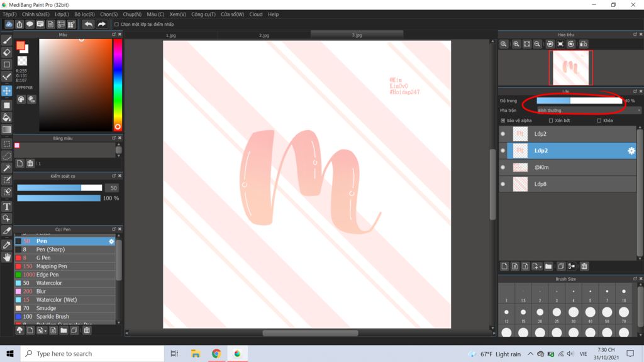This screenshot has width=644, height=362.
Task: Click fit-to-window icon in navigator
Action: 527,44
